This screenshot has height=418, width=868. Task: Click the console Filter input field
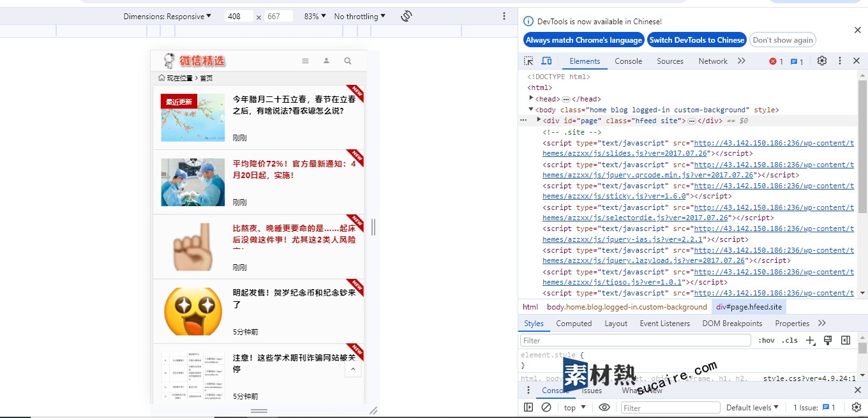(x=670, y=407)
